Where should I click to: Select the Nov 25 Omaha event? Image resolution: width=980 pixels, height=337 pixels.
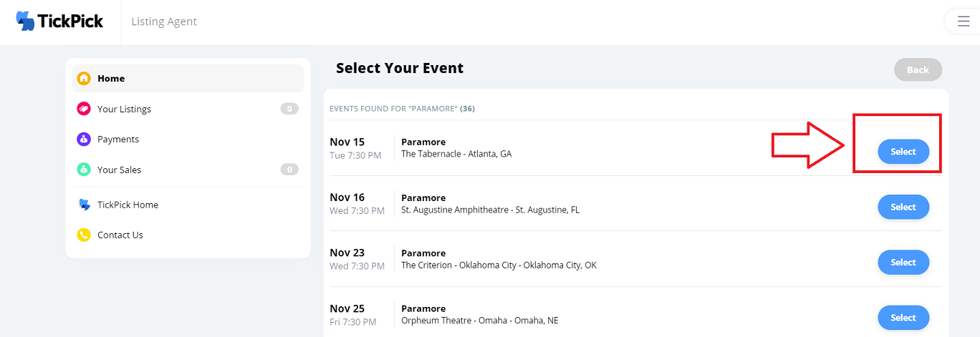click(903, 318)
